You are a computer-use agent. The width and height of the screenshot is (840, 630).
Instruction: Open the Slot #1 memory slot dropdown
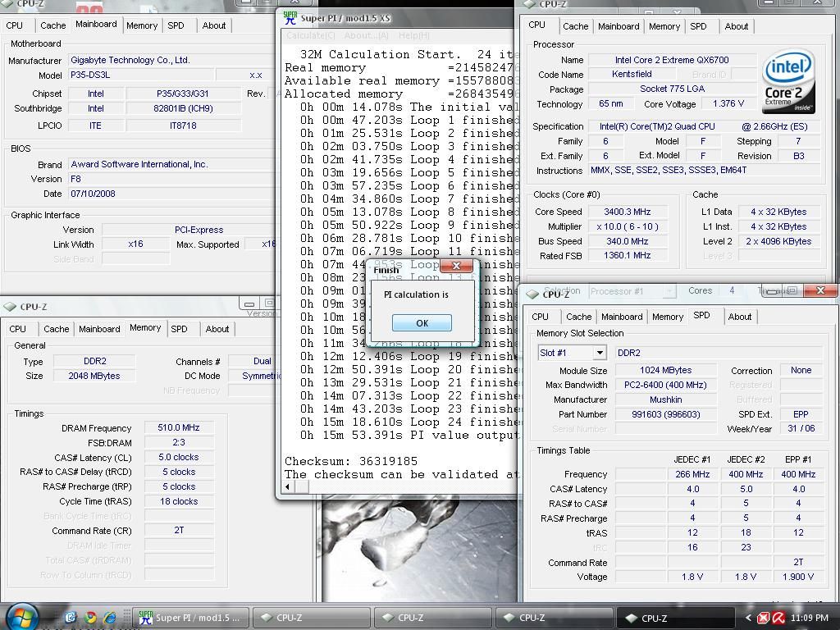pyautogui.click(x=600, y=353)
